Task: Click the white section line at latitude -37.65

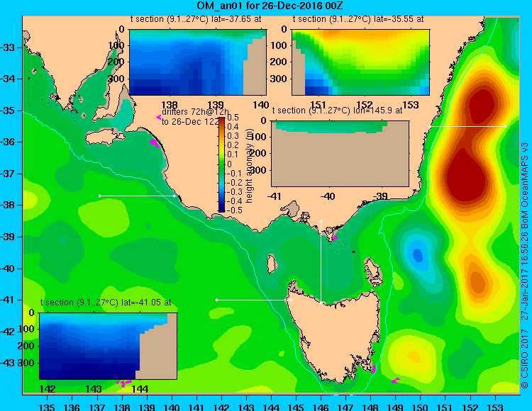Action: pyautogui.click(x=137, y=196)
